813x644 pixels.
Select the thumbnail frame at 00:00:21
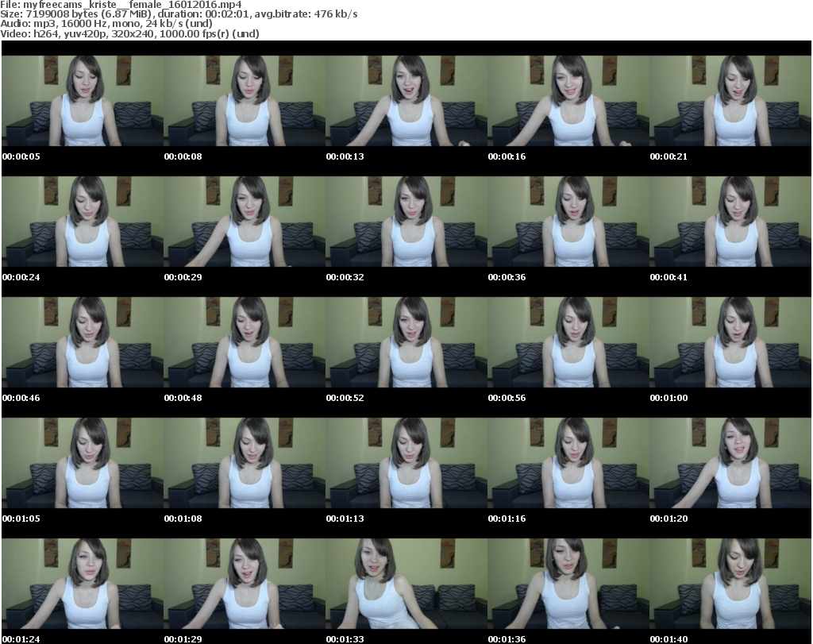coord(730,101)
